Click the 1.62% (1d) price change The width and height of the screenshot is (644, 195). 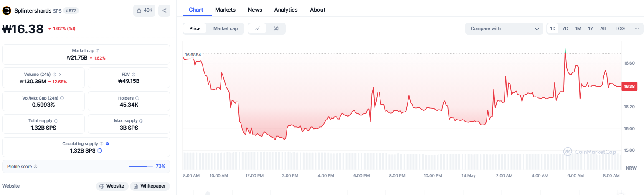(x=62, y=29)
